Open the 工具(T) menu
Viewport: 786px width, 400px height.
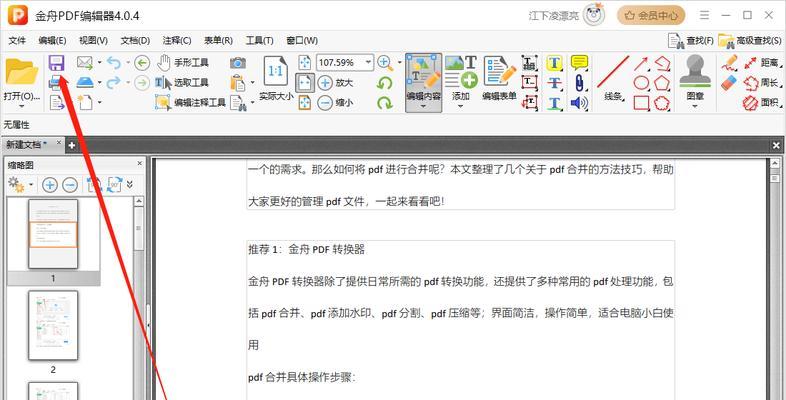(x=260, y=41)
